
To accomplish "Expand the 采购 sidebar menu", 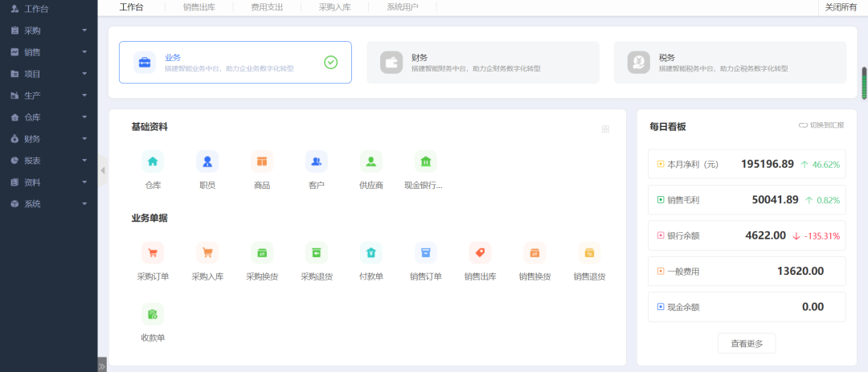I will pyautogui.click(x=48, y=31).
